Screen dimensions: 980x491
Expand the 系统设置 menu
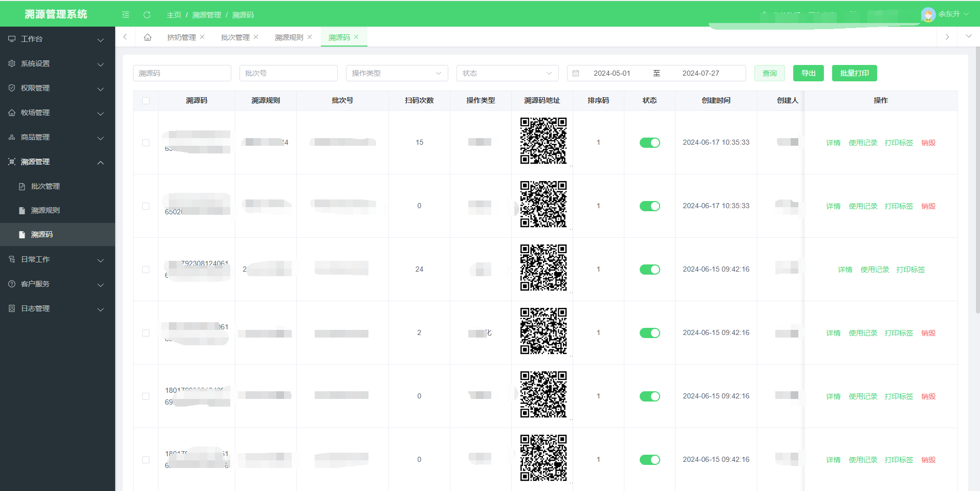click(100, 64)
